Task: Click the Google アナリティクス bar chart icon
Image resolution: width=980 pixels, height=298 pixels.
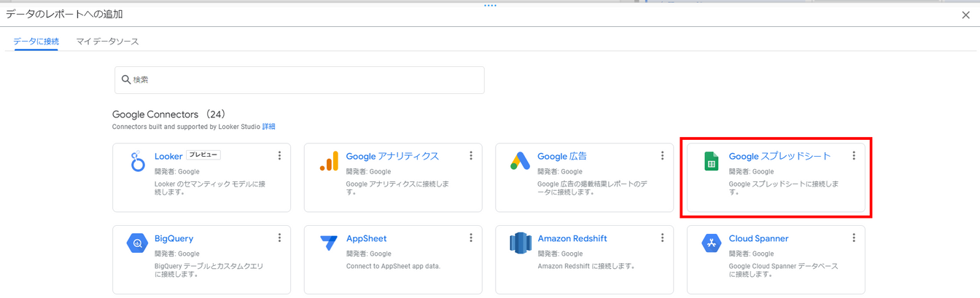Action: coord(329,162)
